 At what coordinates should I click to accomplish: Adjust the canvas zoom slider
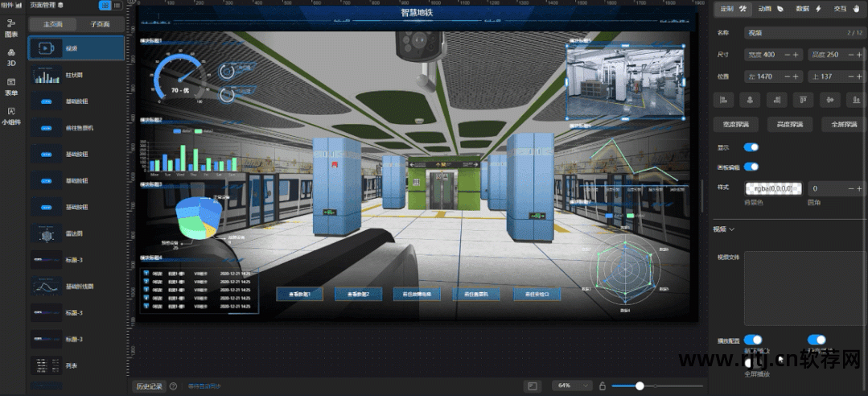[x=640, y=386]
